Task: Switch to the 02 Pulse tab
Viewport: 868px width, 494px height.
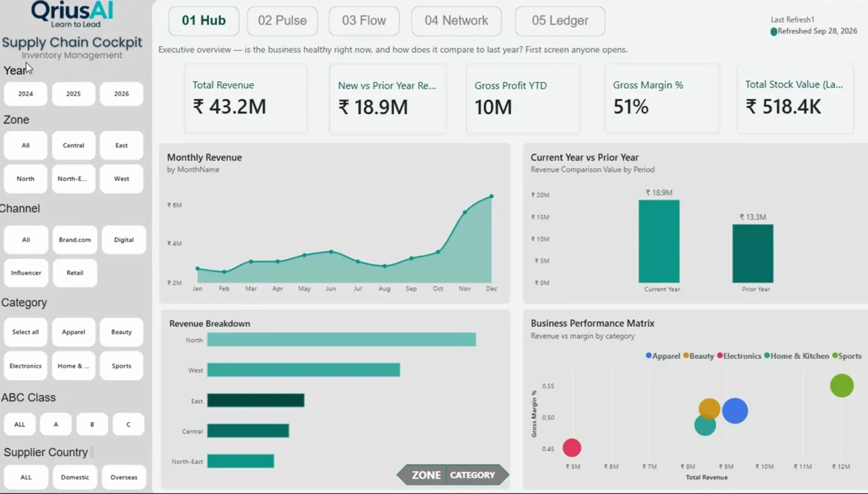Action: click(282, 21)
